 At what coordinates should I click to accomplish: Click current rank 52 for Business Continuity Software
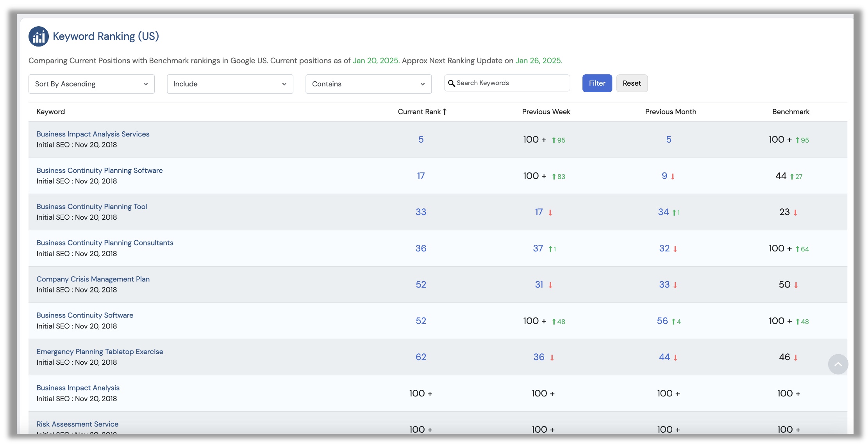tap(421, 321)
